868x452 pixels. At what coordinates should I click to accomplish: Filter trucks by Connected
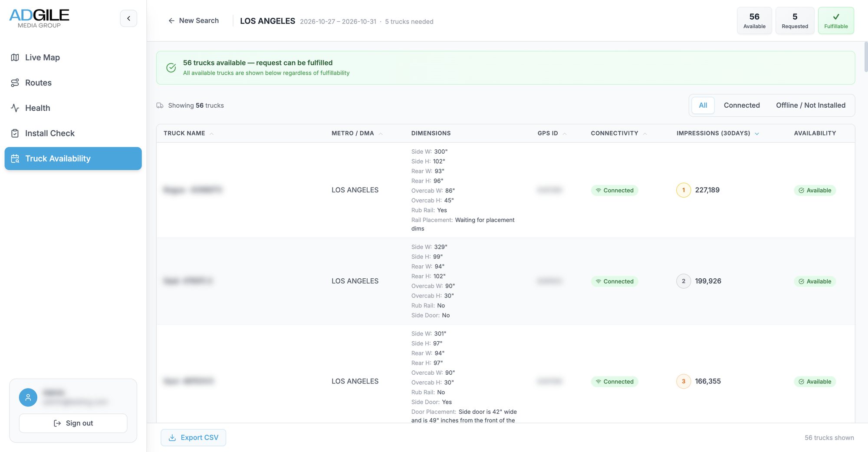(x=742, y=106)
